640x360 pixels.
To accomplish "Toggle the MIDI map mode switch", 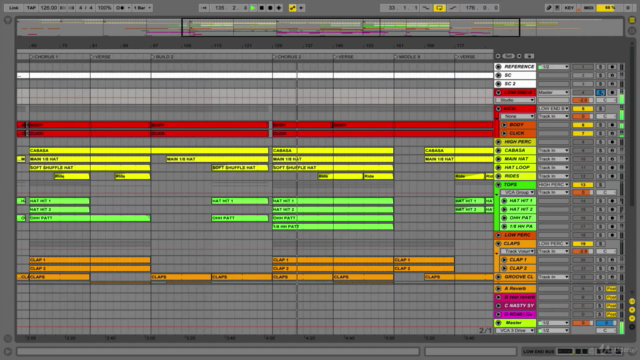I will tap(588, 8).
